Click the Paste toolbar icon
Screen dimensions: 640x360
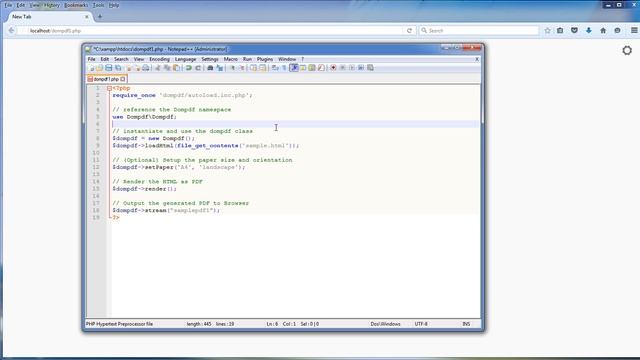click(177, 68)
